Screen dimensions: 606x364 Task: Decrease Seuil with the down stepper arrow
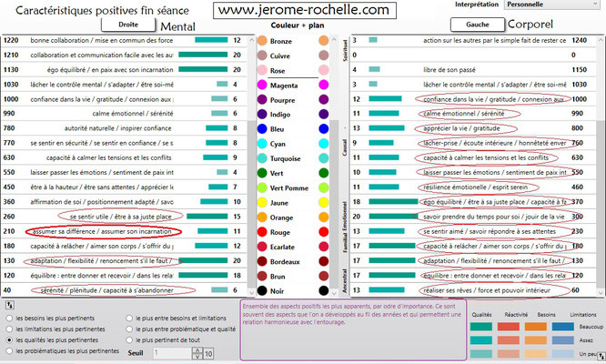(197, 356)
